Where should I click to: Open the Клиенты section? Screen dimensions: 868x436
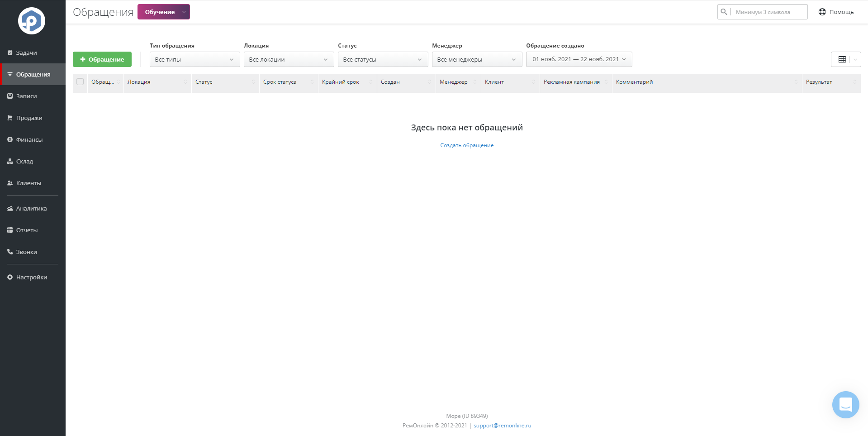pyautogui.click(x=33, y=183)
